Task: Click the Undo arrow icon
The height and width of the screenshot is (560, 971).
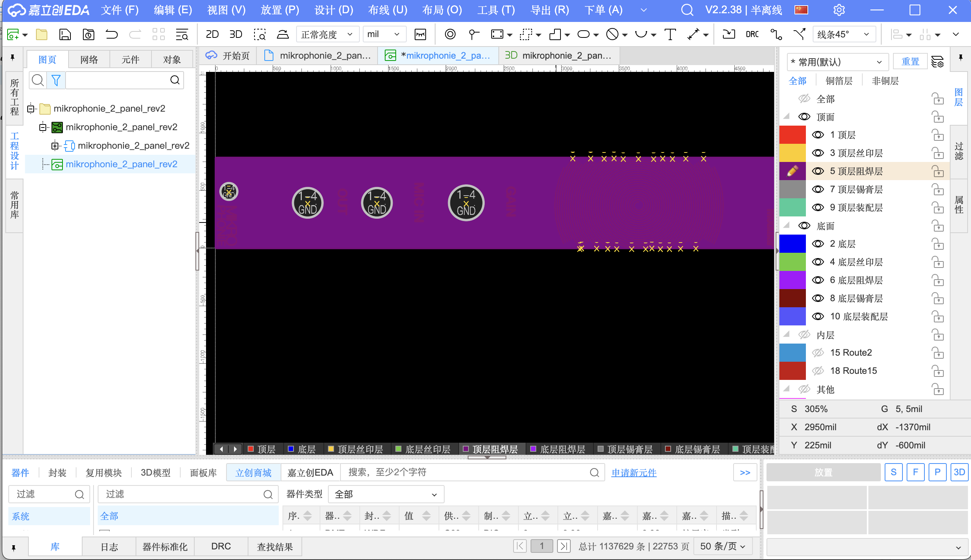Action: (x=112, y=34)
